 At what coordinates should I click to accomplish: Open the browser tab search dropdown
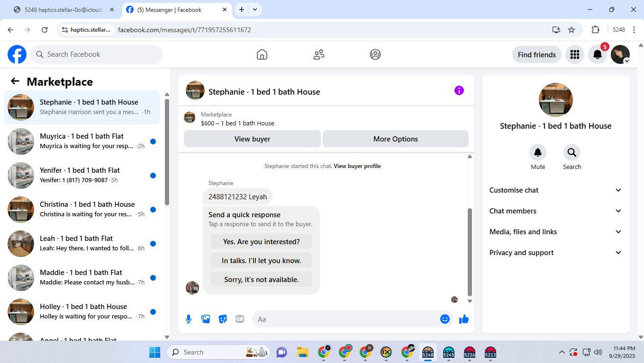click(x=255, y=9)
